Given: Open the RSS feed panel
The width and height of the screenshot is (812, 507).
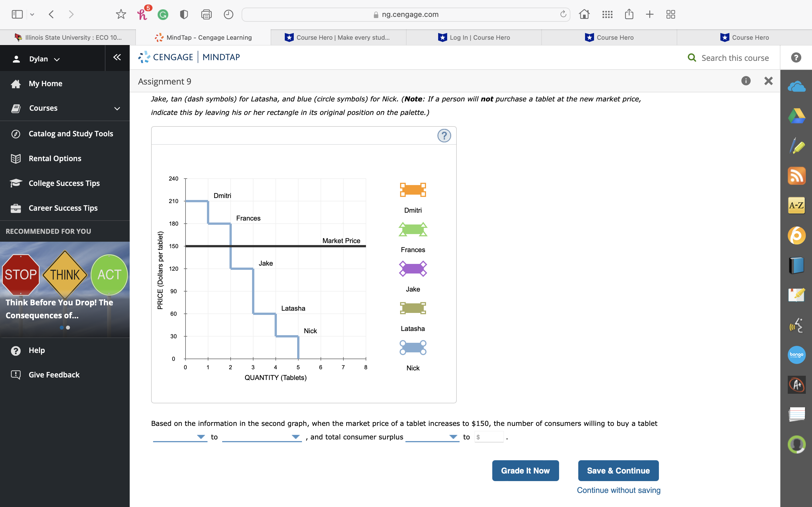Looking at the screenshot, I should click(796, 175).
